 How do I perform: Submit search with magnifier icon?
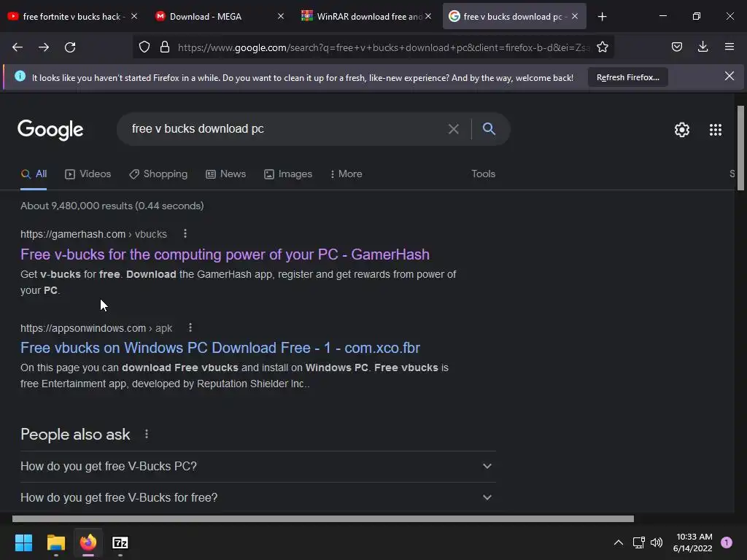click(x=489, y=128)
